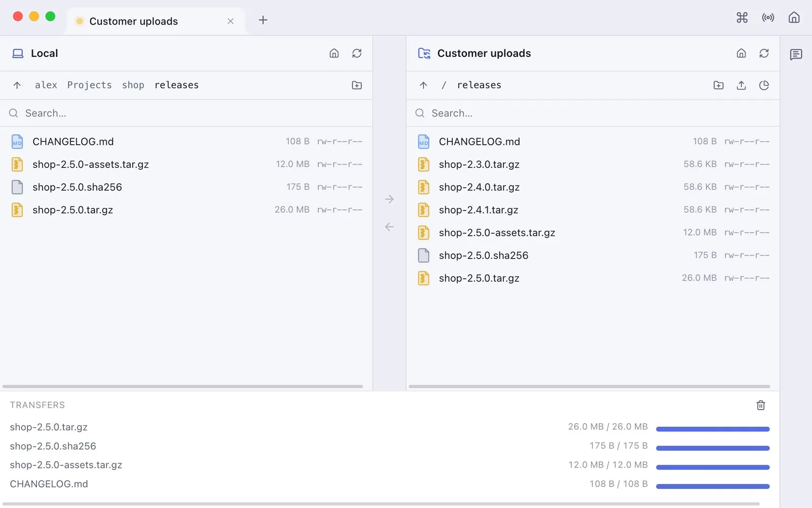Click the Customer uploads search field
The width and height of the screenshot is (812, 508).
click(x=593, y=113)
